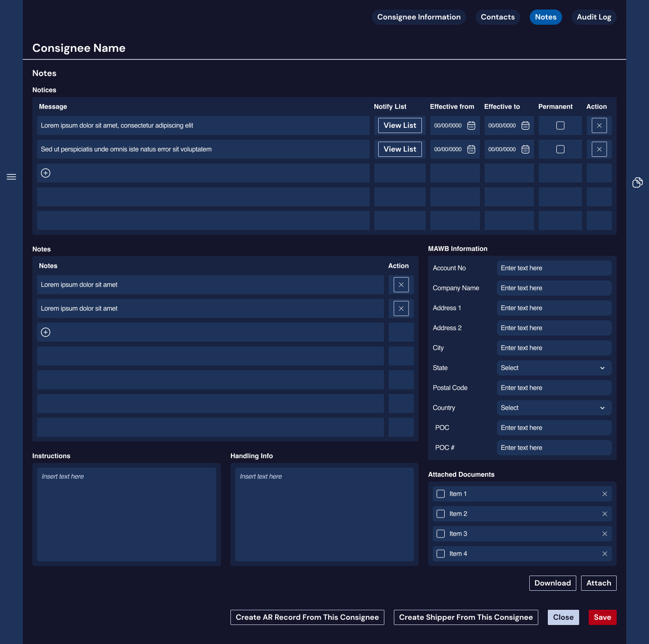The height and width of the screenshot is (644, 649).
Task: Click Create Shipper From This Consignee
Action: pyautogui.click(x=466, y=617)
